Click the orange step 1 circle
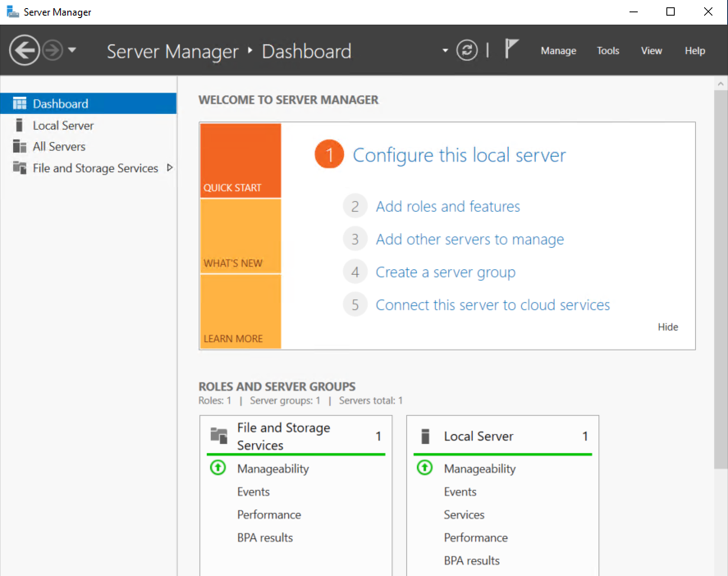The image size is (728, 576). click(329, 154)
